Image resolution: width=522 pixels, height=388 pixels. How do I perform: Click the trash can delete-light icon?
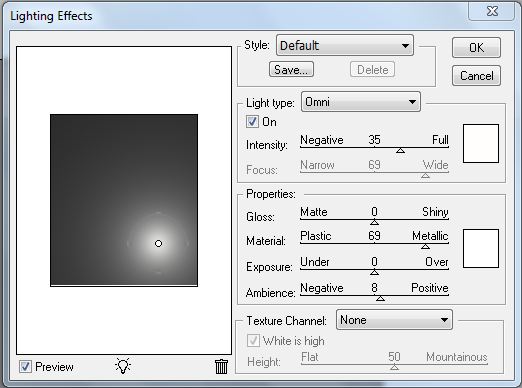pos(221,366)
